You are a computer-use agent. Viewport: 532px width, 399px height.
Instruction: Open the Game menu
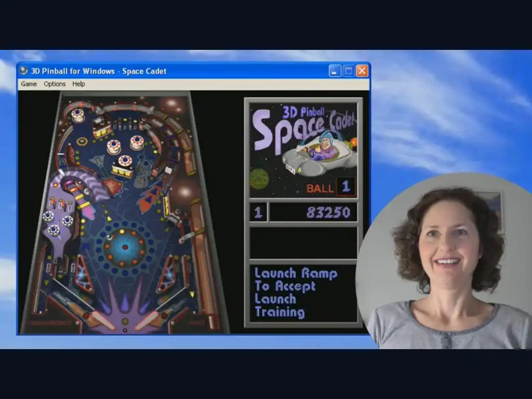click(x=29, y=84)
